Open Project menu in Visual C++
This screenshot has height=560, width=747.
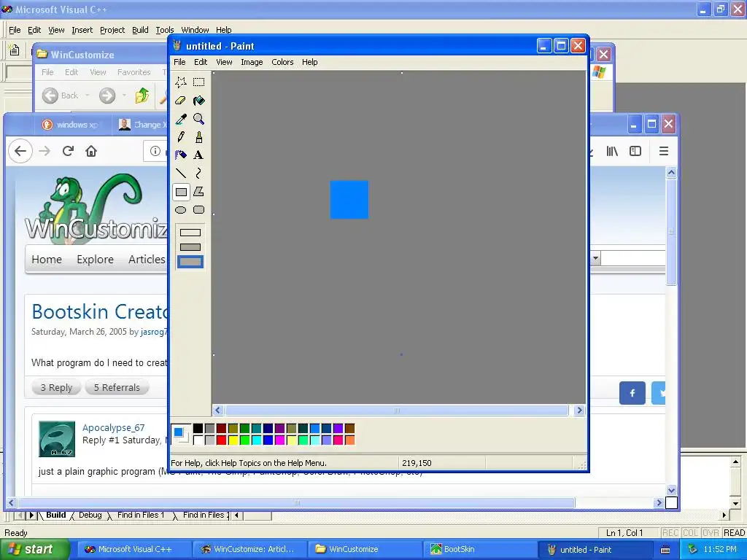(112, 30)
